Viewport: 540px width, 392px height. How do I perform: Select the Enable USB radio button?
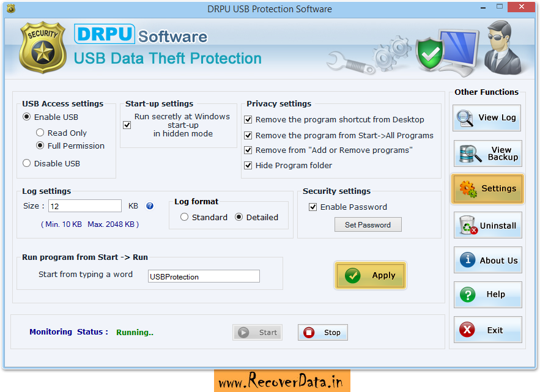click(x=26, y=117)
